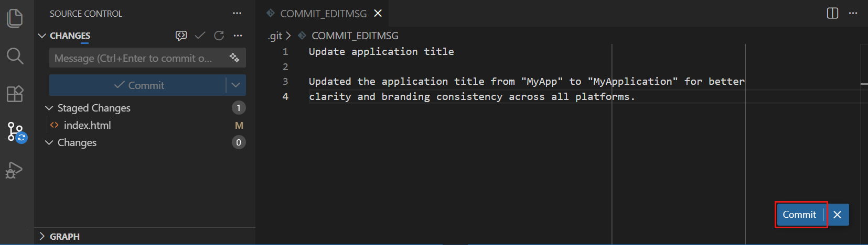Expand the GRAPH section

[x=42, y=237]
